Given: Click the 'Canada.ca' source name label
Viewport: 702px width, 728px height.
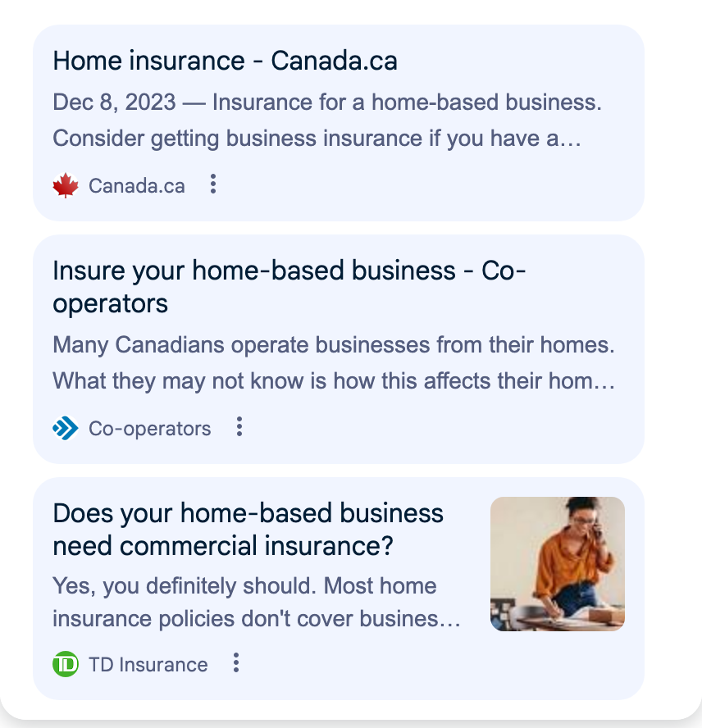Looking at the screenshot, I should (x=137, y=186).
